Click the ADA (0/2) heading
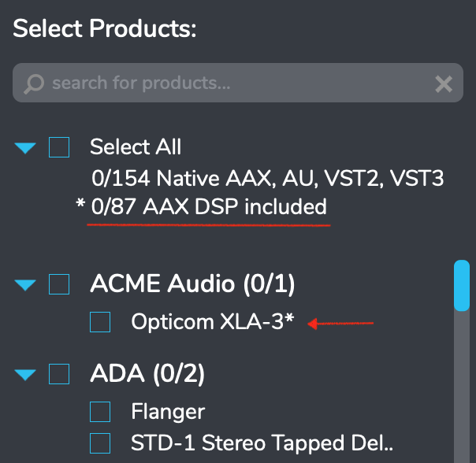 point(147,374)
